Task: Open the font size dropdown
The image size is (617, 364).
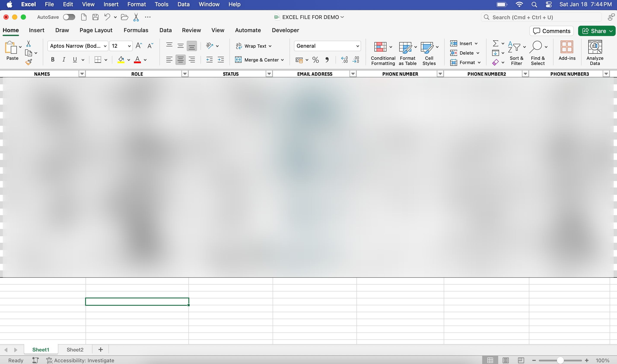Action: pos(129,46)
